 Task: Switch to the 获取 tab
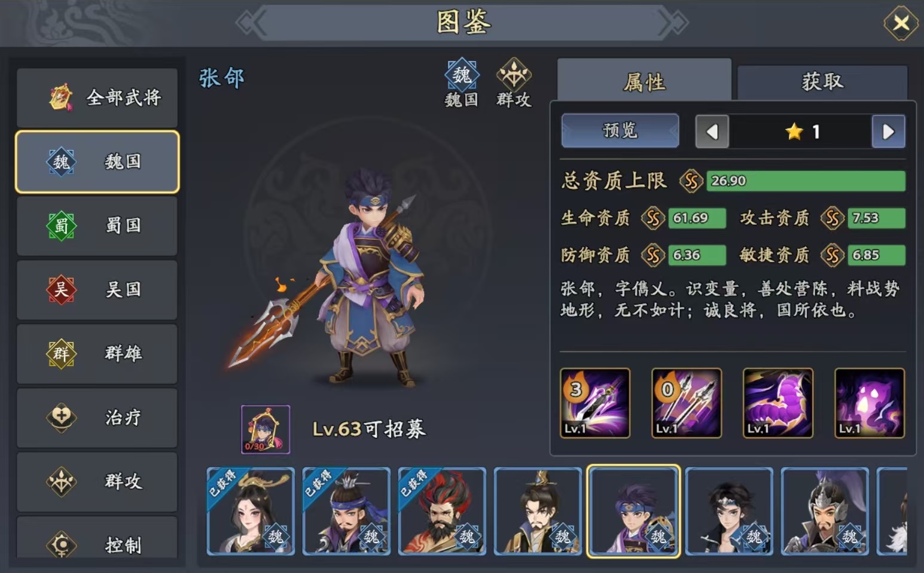coord(822,82)
